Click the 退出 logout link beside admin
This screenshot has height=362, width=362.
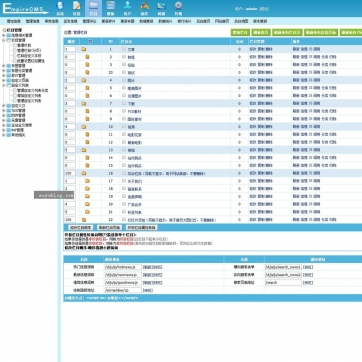(x=264, y=9)
